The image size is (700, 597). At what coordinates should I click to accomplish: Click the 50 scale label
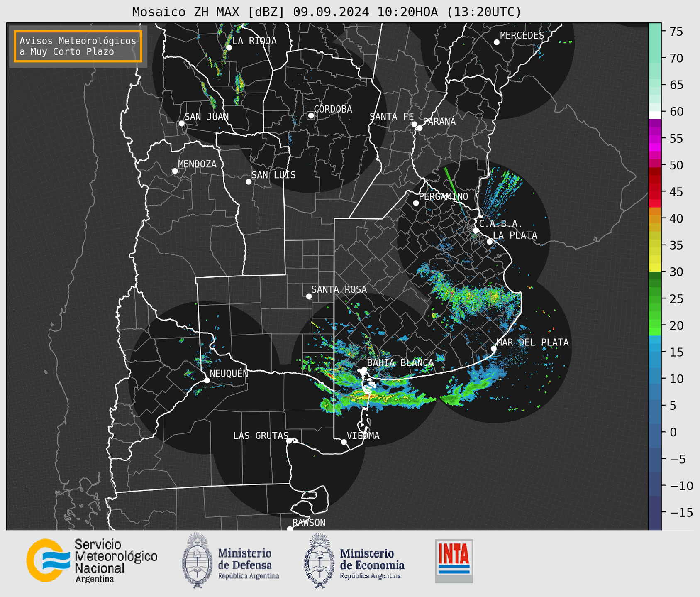(676, 165)
